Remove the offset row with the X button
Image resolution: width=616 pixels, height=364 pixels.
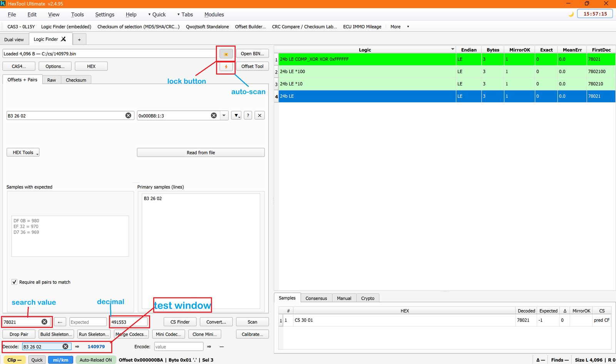[x=260, y=115]
